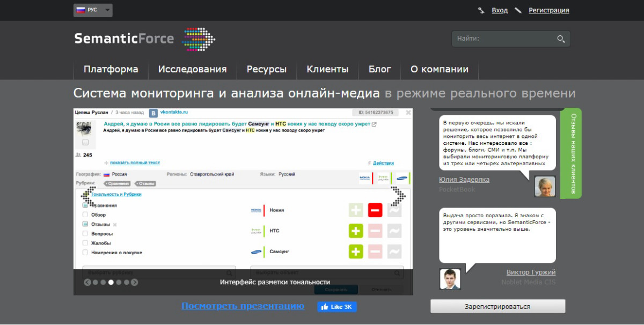The height and width of the screenshot is (325, 644).
Task: Open the Исследования menu
Action: pos(193,69)
